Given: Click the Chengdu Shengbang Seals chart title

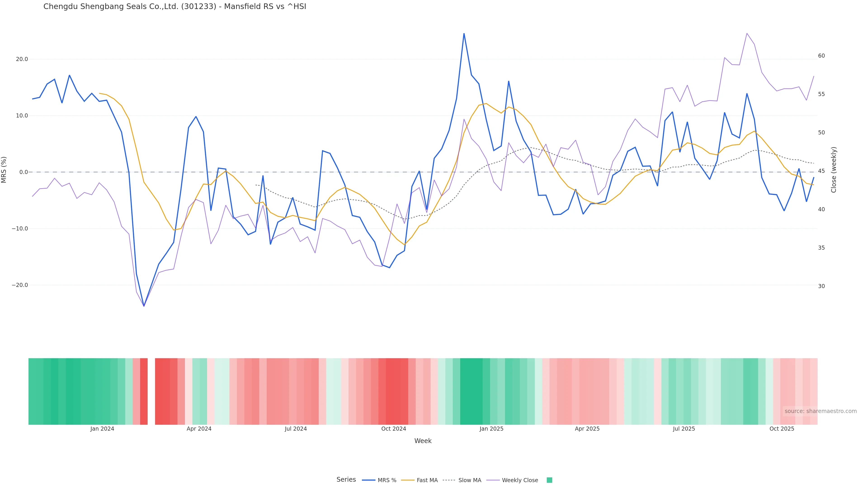Looking at the screenshot, I should click(x=175, y=7).
